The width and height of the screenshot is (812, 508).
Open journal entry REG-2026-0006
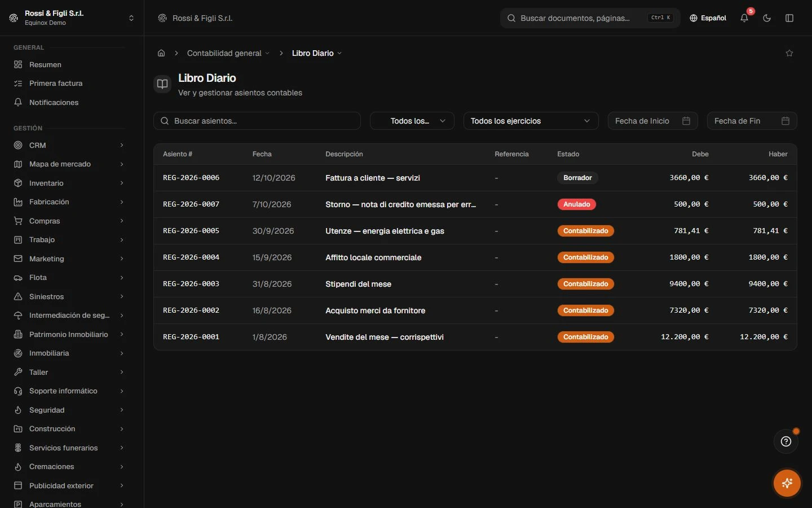point(191,178)
